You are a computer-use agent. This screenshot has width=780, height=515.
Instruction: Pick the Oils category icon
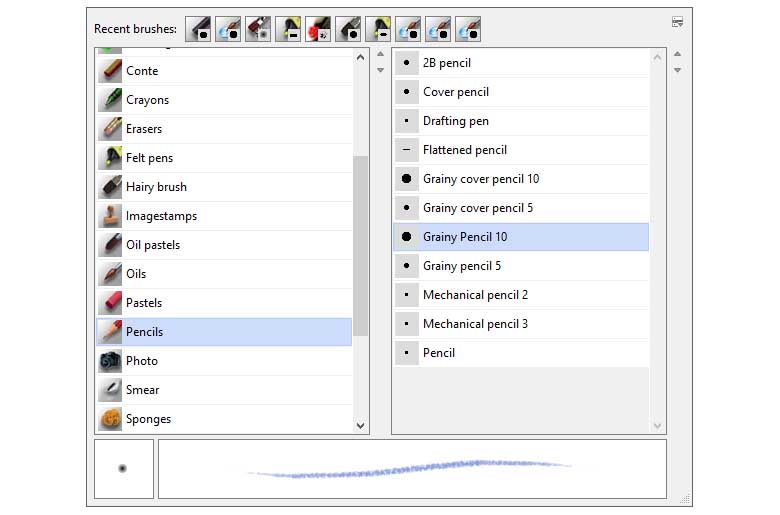tap(110, 274)
